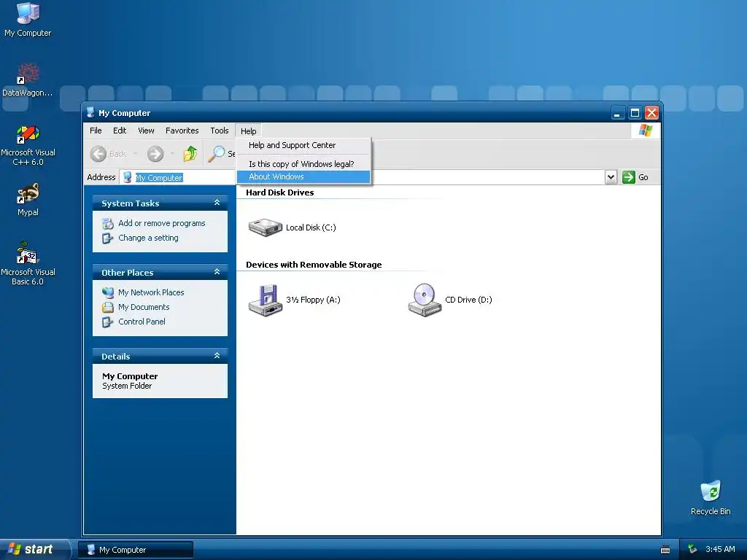The height and width of the screenshot is (560, 747).
Task: Select the CD Drive (D:) icon
Action: tap(425, 300)
